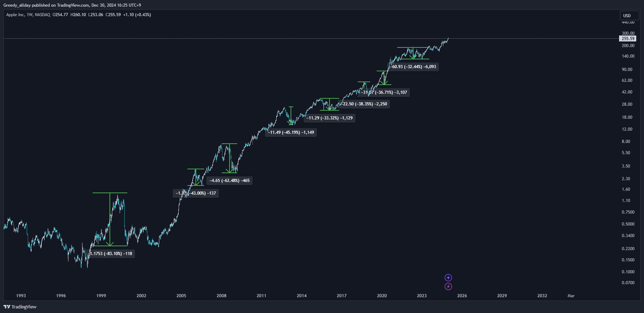Click the 1.60 price axis label
The width and height of the screenshot is (644, 313).
[x=626, y=189]
